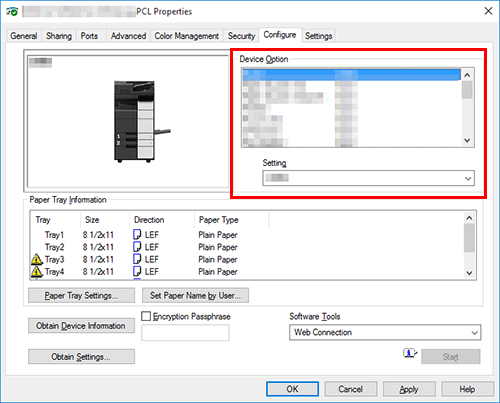This screenshot has height=403, width=500.
Task: Click the Tray3 LEF direction page icon
Action: click(137, 259)
